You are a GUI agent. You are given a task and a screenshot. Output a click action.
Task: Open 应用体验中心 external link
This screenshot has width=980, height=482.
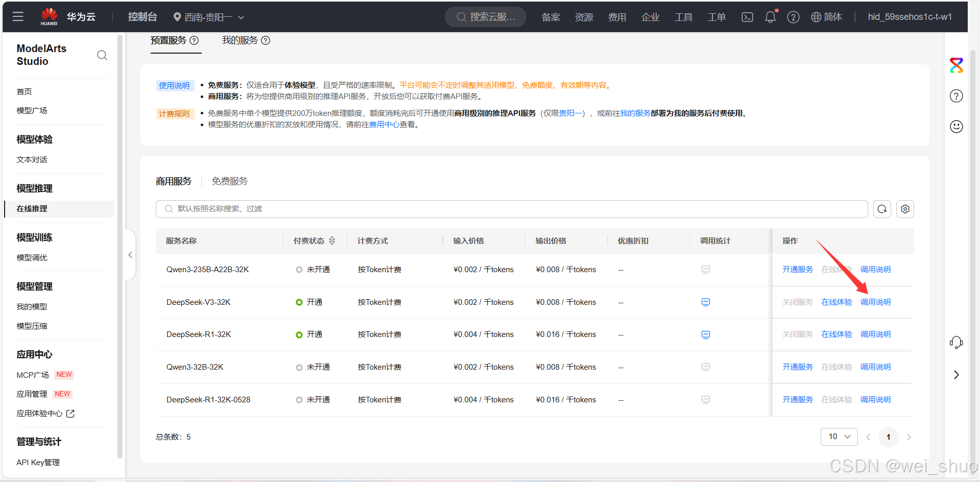point(45,414)
